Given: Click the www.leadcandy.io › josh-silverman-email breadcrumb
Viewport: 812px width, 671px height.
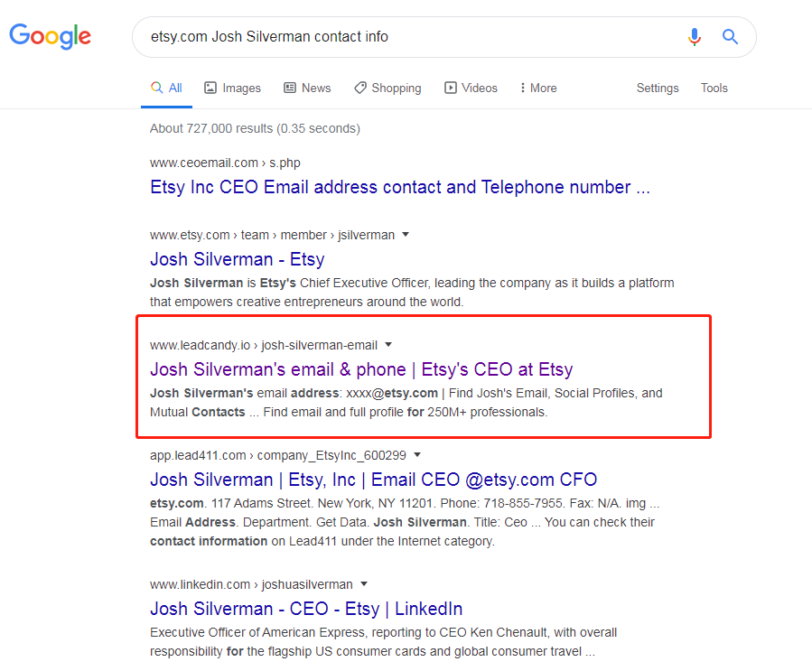Looking at the screenshot, I should [x=264, y=345].
